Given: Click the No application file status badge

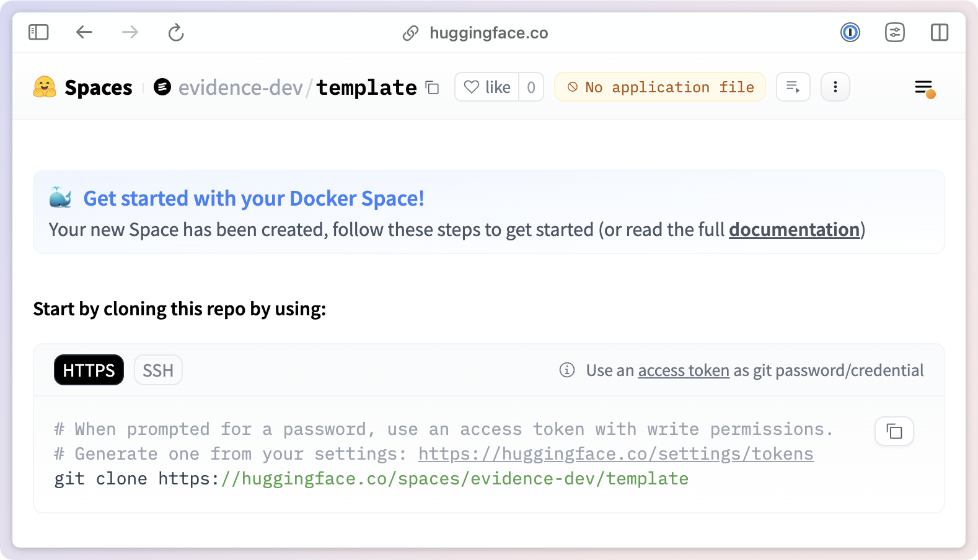Looking at the screenshot, I should 660,87.
